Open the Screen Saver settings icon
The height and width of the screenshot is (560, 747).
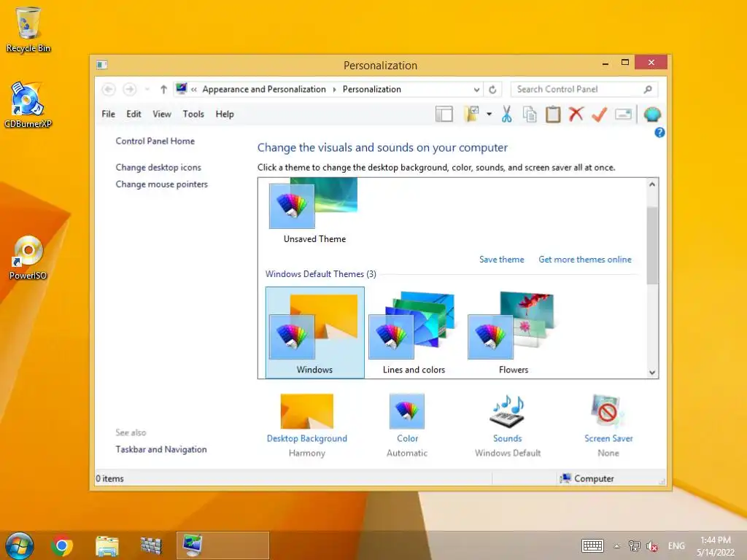[608, 411]
